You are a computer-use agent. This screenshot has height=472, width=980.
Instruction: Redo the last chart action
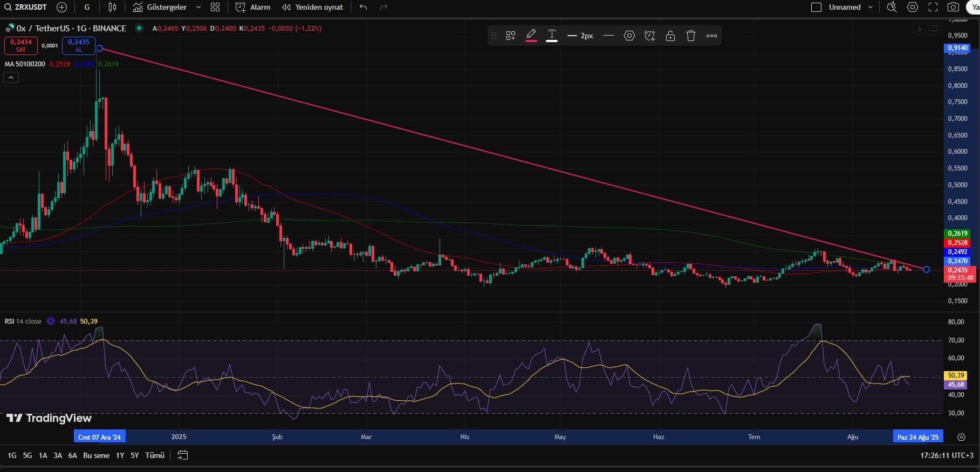click(x=383, y=7)
